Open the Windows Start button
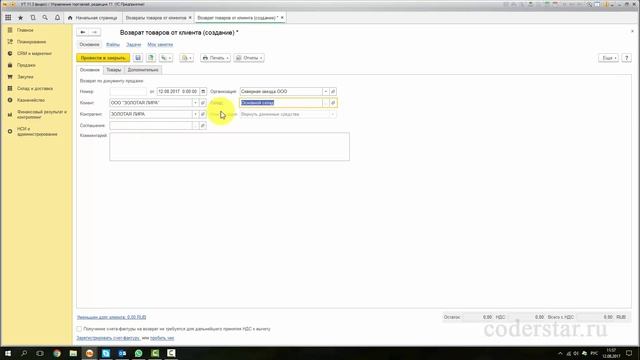This screenshot has height=360, width=640. coord(8,353)
